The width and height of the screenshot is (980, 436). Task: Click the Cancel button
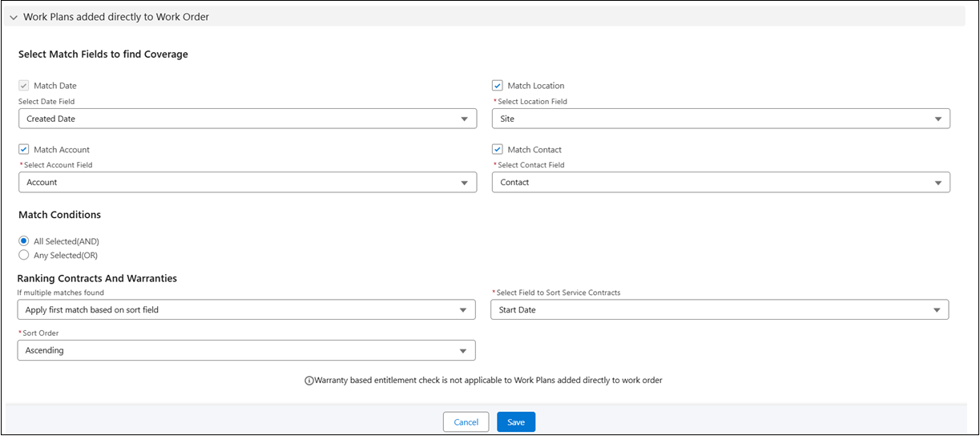466,422
